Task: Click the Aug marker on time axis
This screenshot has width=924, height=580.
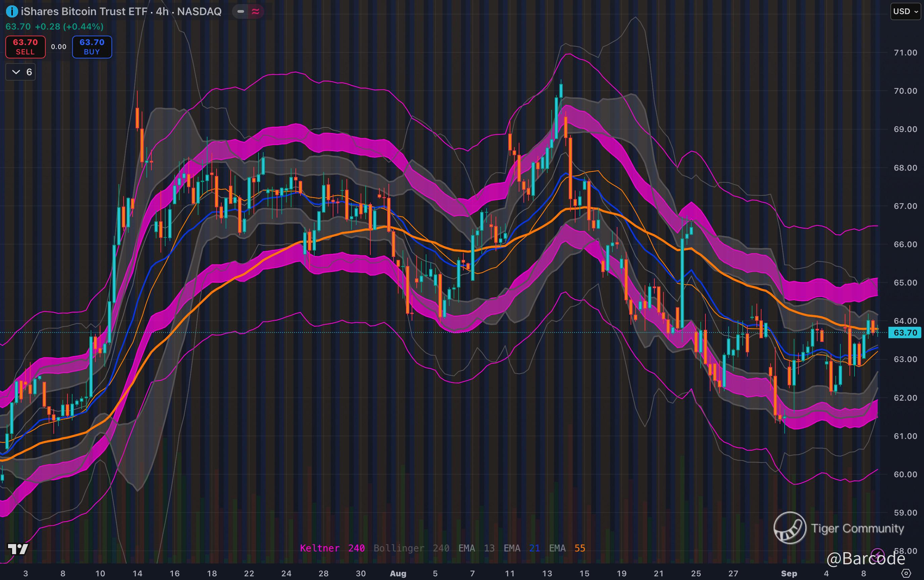Action: point(398,574)
